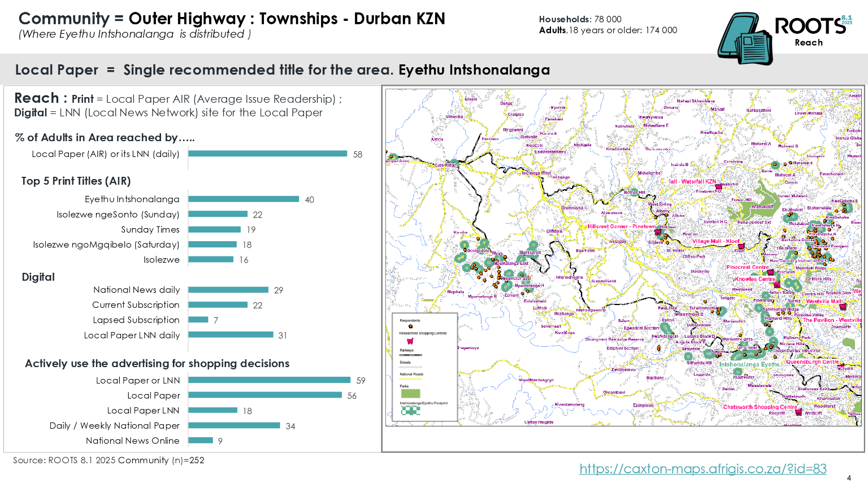Viewport: 868px width, 488px height.
Task: Click the Hillcrest Corner - Pinetown cart icon
Action: coord(657,232)
